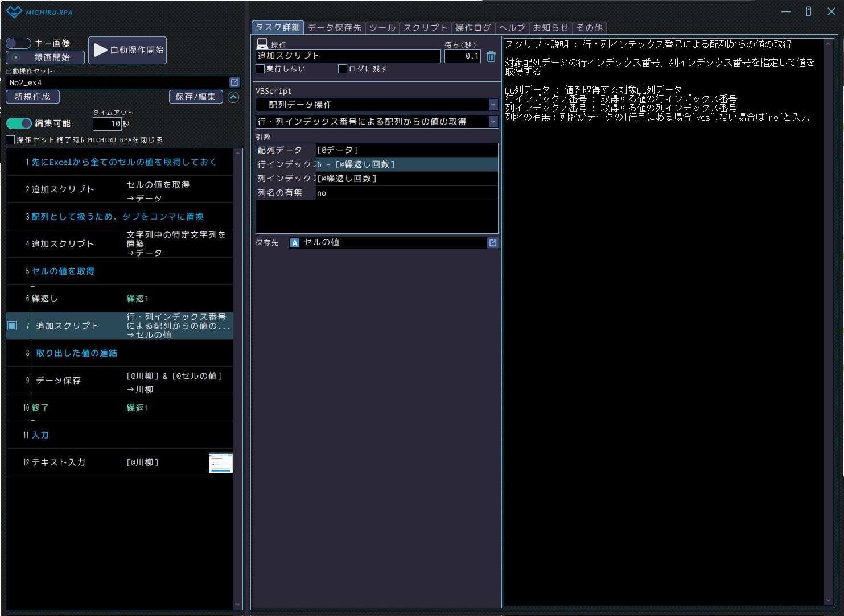Click the trash icon to delete task
The height and width of the screenshot is (616, 844).
click(491, 56)
